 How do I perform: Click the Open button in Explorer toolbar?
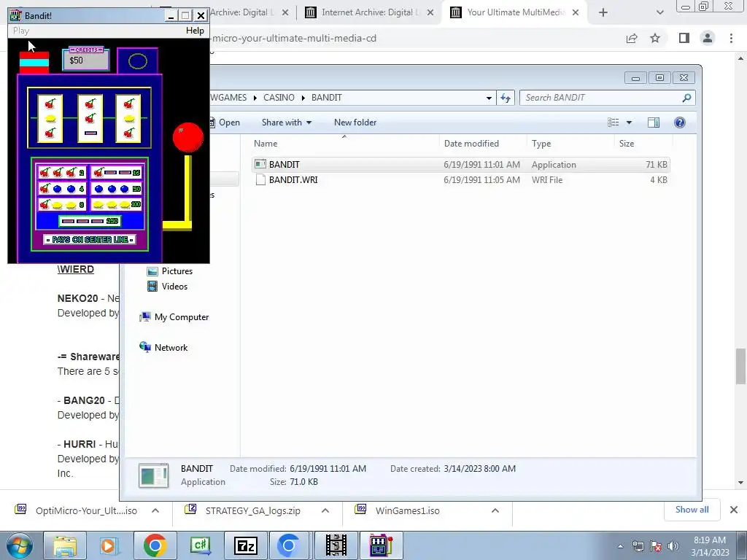pyautogui.click(x=225, y=122)
